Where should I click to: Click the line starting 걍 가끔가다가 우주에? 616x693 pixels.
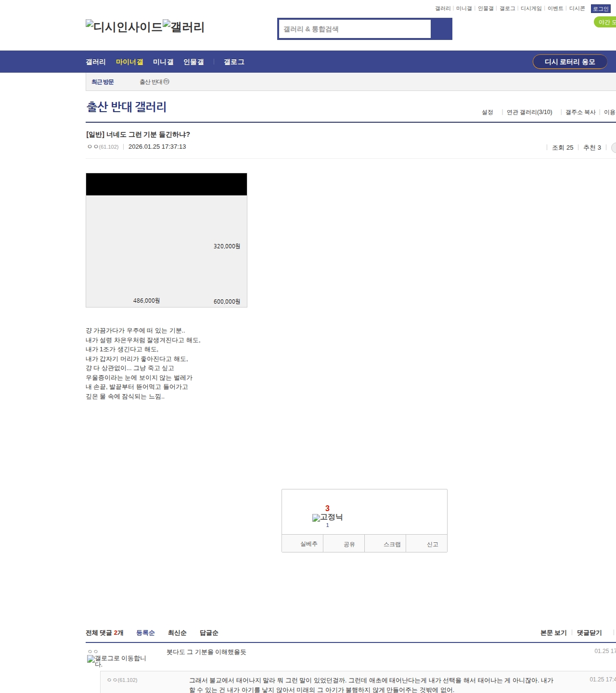click(x=135, y=331)
